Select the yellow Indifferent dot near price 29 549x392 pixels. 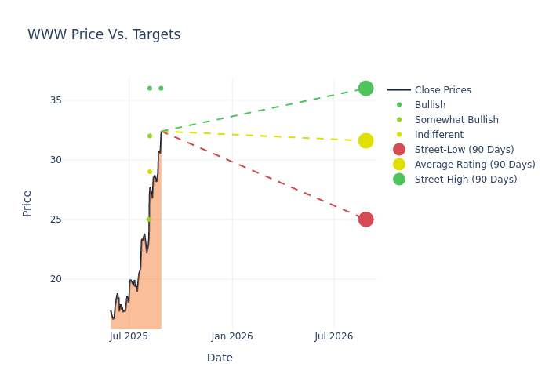[x=150, y=172]
